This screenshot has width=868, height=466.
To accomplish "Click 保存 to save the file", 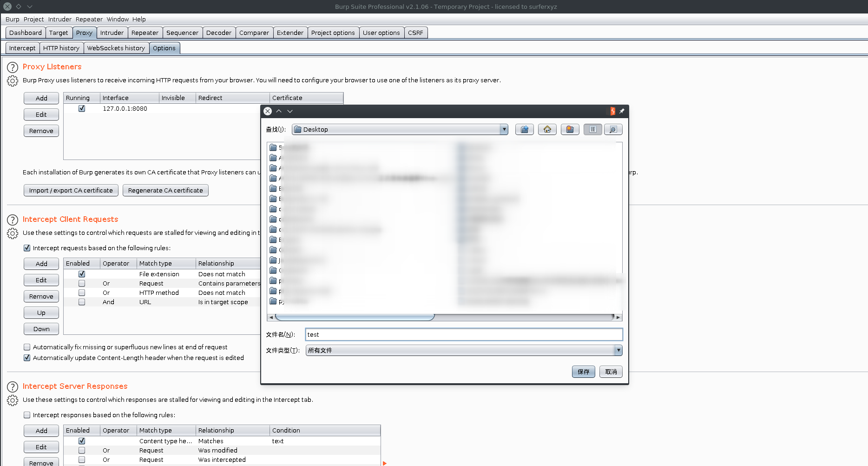I will [584, 372].
